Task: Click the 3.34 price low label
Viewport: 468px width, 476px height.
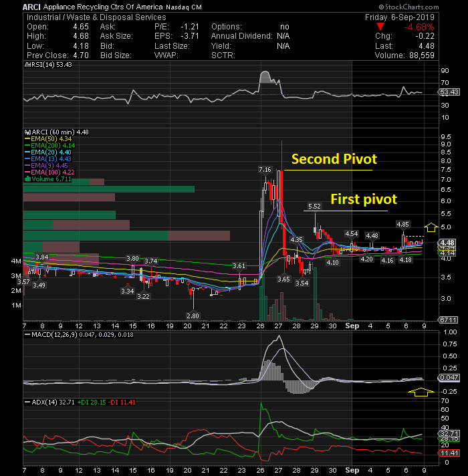Action: tap(128, 291)
